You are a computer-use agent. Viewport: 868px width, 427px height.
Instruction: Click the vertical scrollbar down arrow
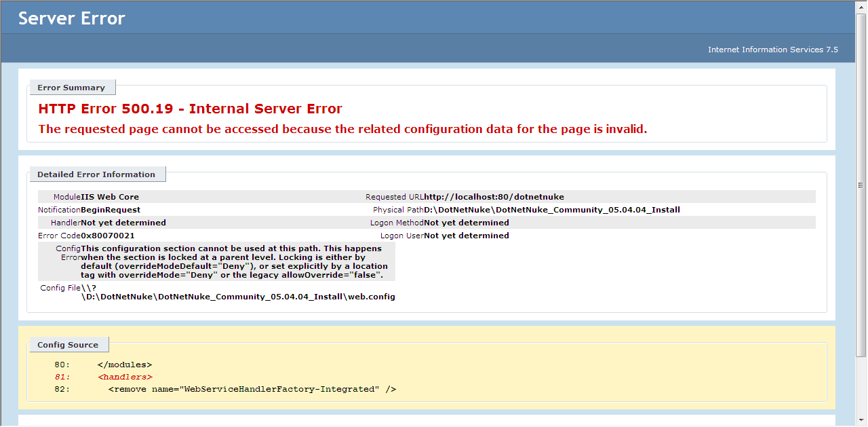tap(862, 421)
